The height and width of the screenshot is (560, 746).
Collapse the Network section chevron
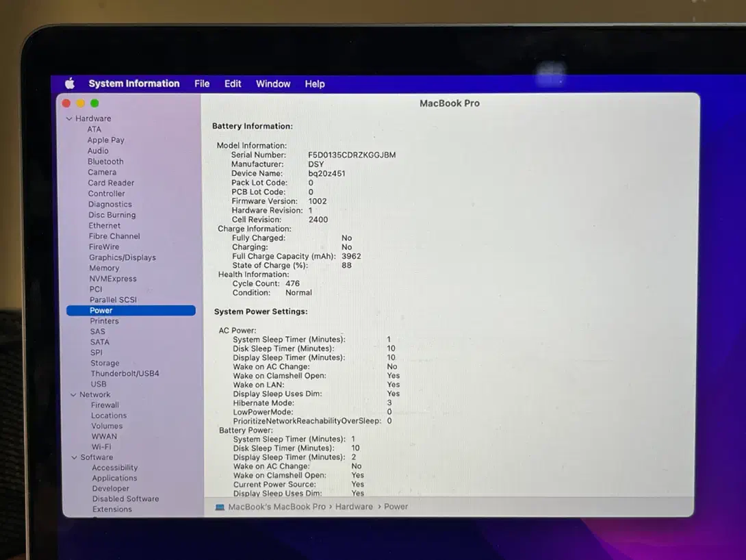pos(73,395)
